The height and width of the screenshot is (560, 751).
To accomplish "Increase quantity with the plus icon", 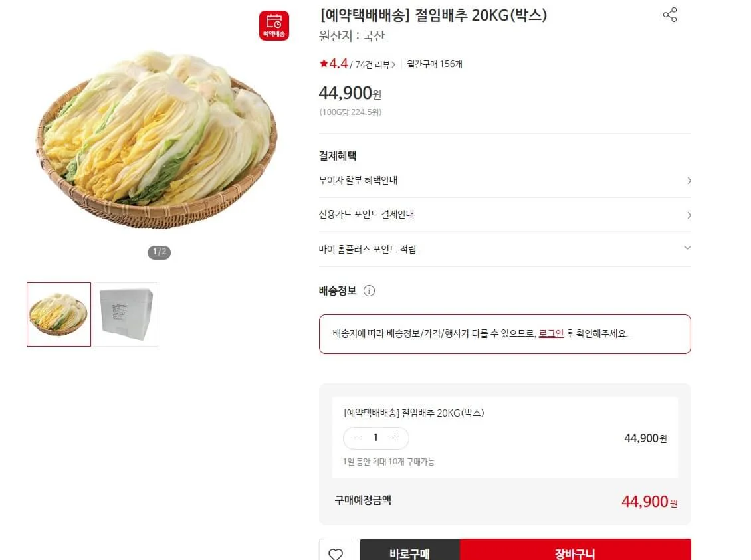I will [x=395, y=438].
